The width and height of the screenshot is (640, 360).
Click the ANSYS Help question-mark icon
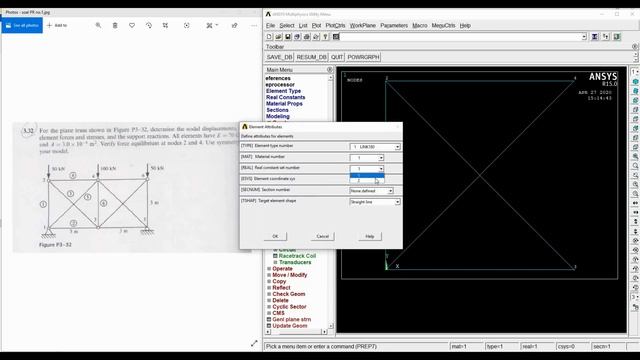[325, 37]
